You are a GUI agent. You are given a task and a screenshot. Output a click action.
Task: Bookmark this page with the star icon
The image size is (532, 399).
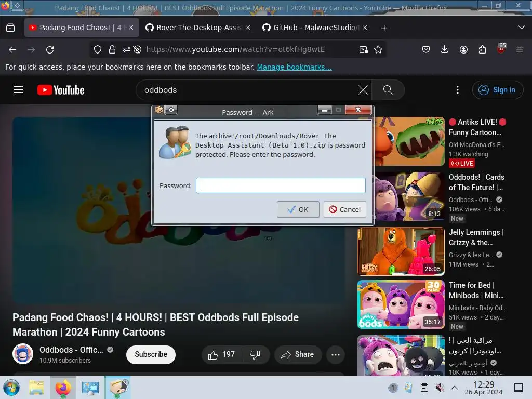[378, 49]
